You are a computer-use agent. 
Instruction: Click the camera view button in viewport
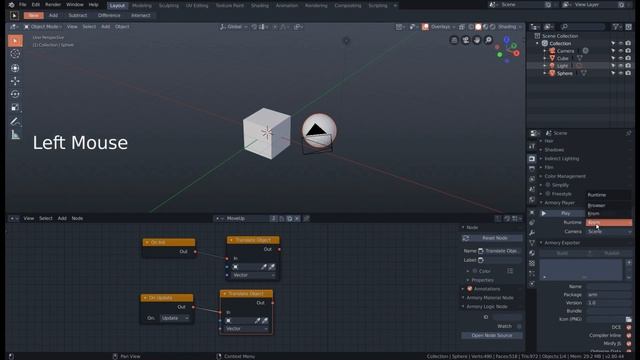466,40
